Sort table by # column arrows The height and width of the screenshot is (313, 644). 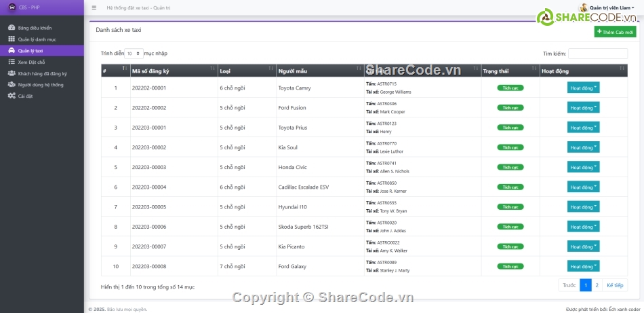point(125,69)
